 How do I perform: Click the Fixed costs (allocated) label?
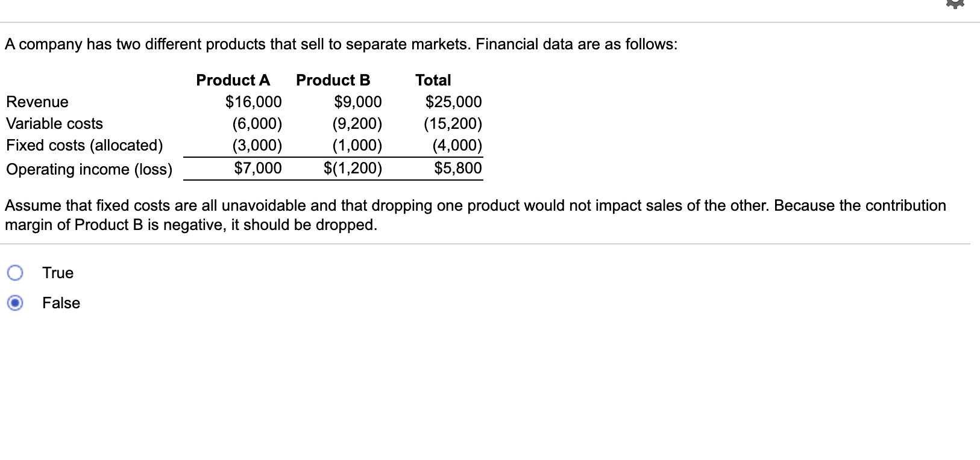click(x=84, y=145)
